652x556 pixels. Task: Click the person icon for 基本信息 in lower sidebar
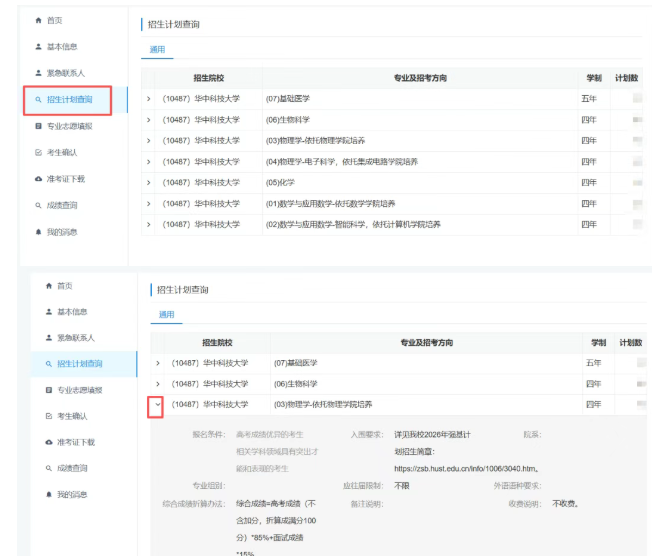tap(49, 312)
